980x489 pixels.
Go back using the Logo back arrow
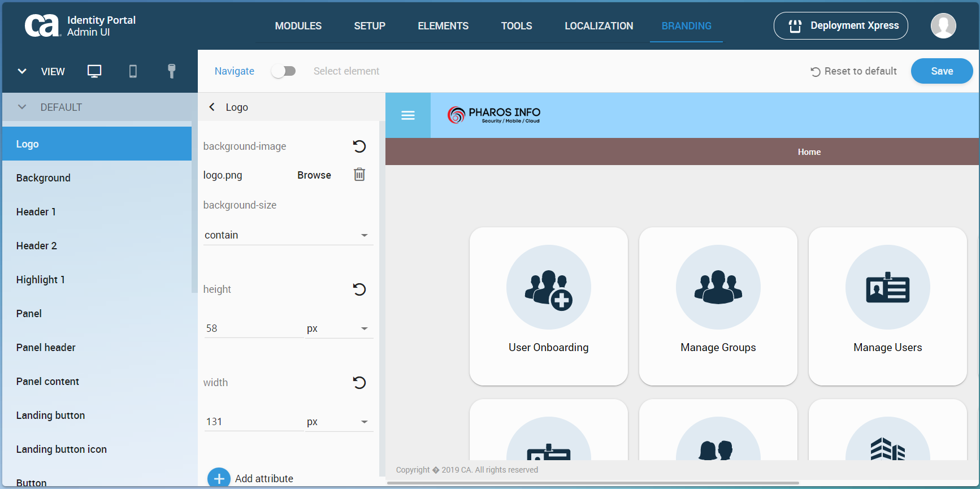click(212, 107)
